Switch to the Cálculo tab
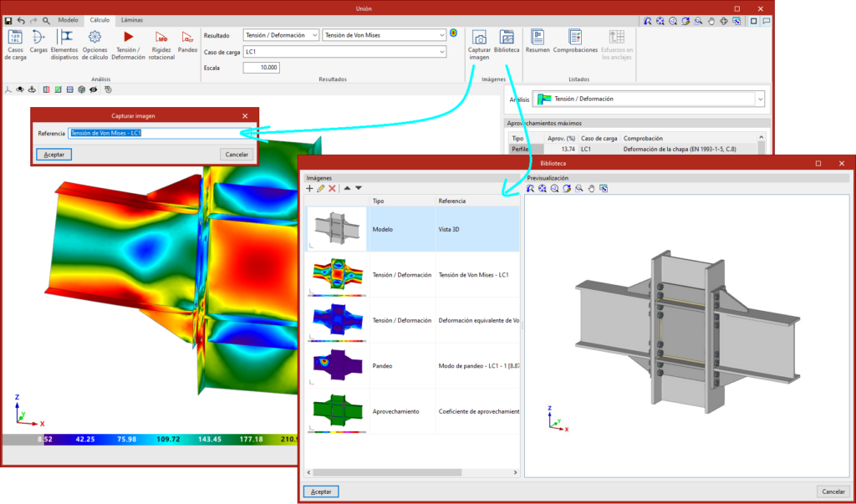The width and height of the screenshot is (856, 504). click(99, 20)
